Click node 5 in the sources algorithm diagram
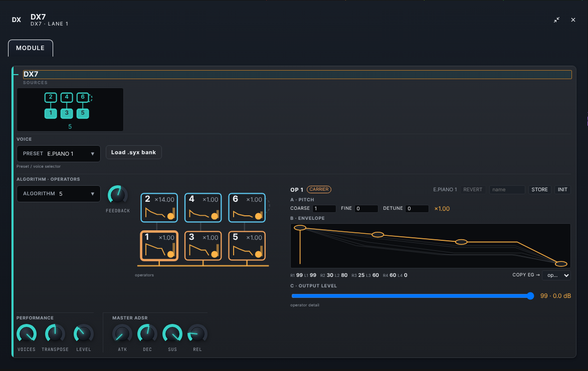This screenshot has width=588, height=371. (x=83, y=113)
